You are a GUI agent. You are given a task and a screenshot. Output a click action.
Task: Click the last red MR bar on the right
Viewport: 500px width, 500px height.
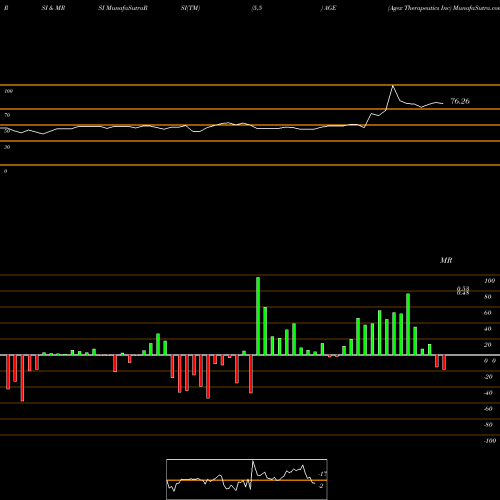pyautogui.click(x=444, y=362)
